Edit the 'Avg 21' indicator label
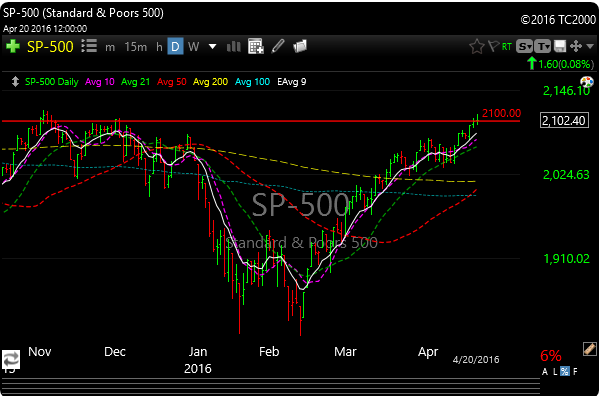This screenshot has height=396, width=599. (135, 82)
